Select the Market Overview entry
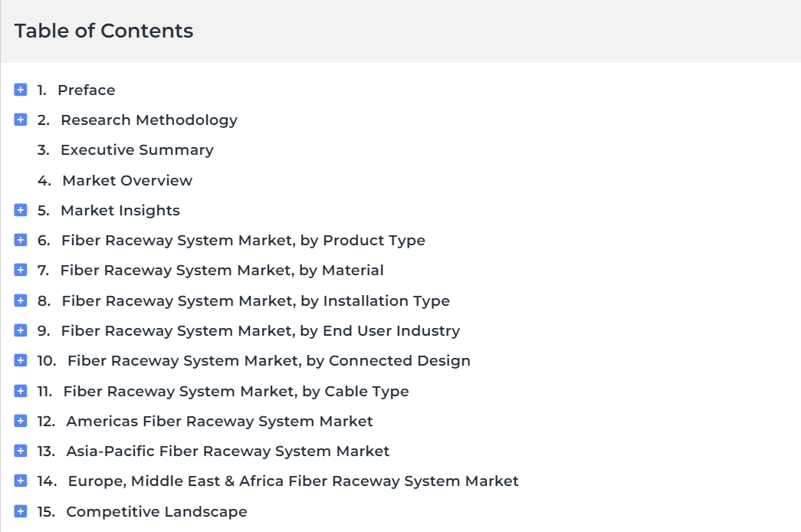 (x=127, y=180)
